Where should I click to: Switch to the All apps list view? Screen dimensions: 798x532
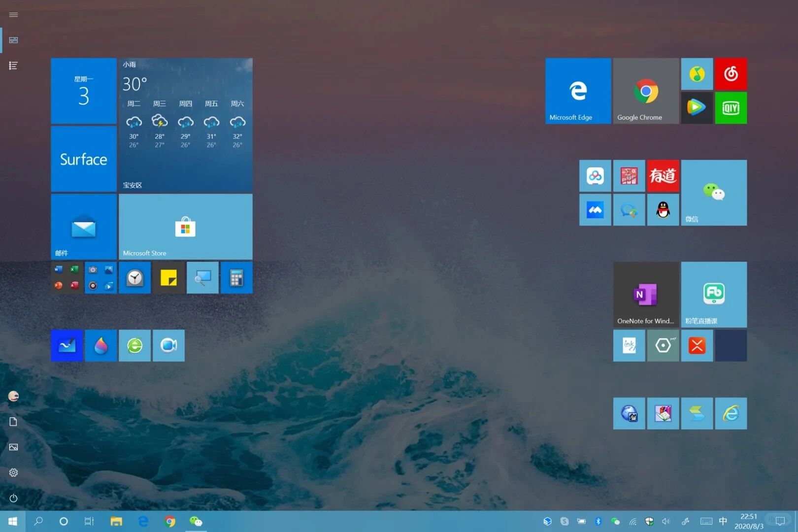click(x=13, y=65)
